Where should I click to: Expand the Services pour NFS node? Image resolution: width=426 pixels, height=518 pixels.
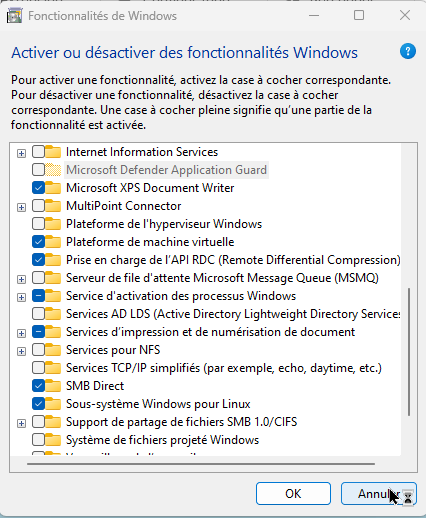pyautogui.click(x=21, y=351)
